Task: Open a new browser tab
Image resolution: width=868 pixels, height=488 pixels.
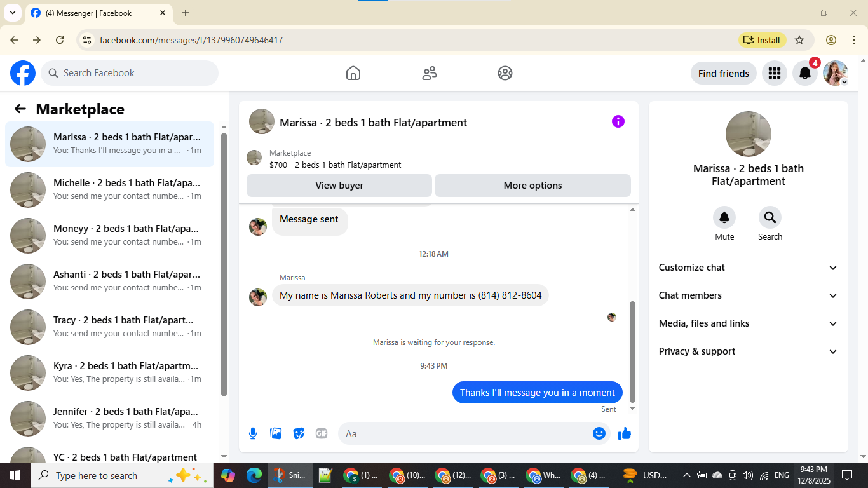Action: tap(186, 13)
